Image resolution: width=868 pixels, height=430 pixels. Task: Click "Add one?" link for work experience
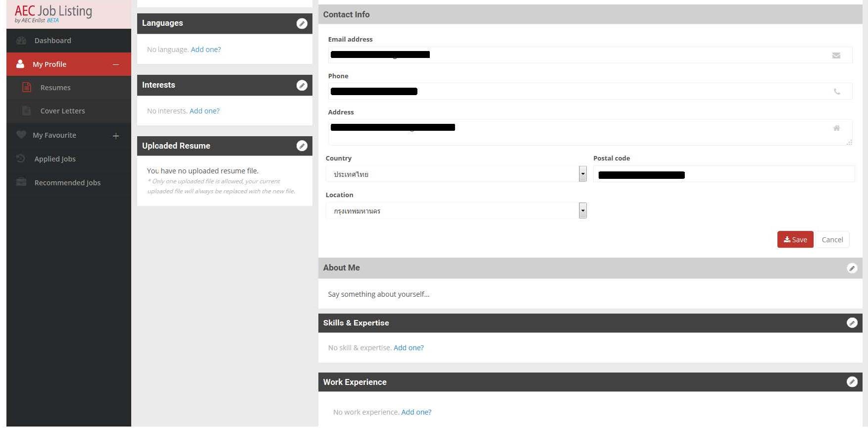tap(416, 412)
